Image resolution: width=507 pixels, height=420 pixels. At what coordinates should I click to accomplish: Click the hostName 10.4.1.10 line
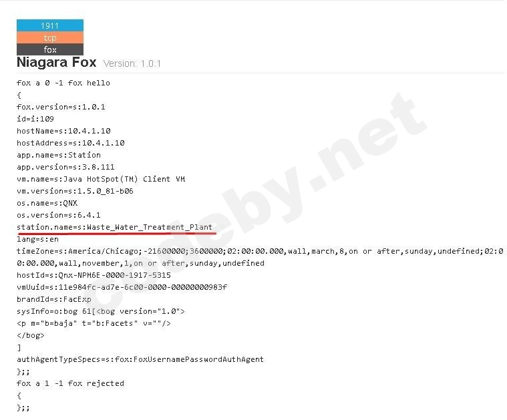click(63, 131)
